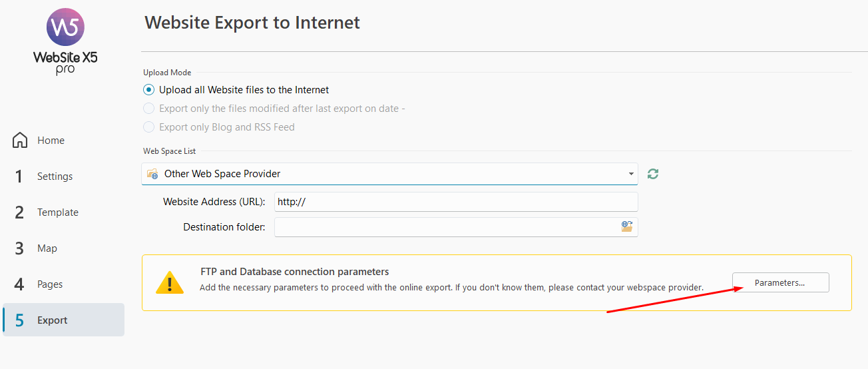Click the yellow warning triangle icon
The image size is (868, 369).
170,282
